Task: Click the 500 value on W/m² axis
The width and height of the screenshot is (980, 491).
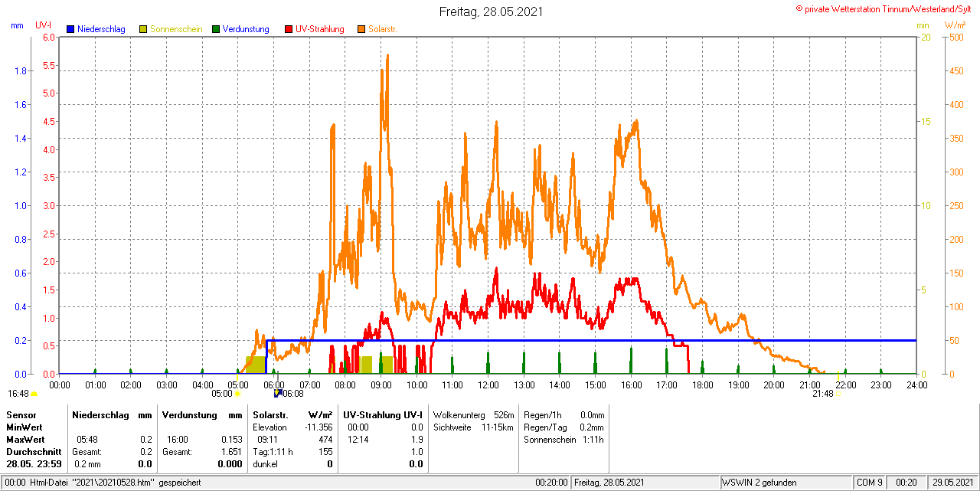Action: tap(956, 37)
